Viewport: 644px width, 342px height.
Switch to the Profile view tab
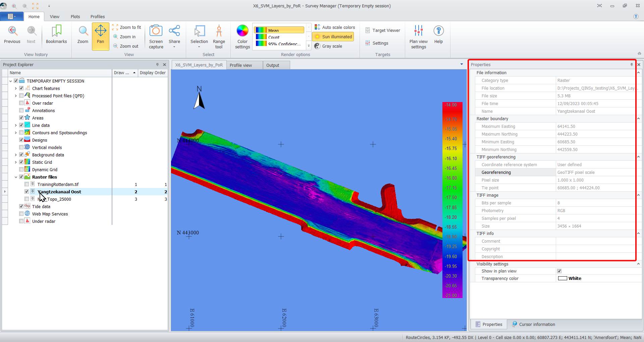(x=241, y=65)
